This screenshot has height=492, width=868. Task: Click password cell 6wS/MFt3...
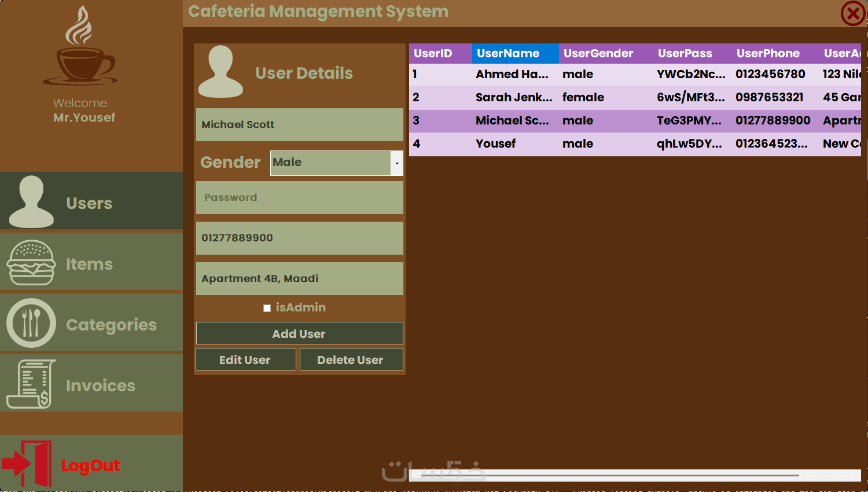pos(693,97)
